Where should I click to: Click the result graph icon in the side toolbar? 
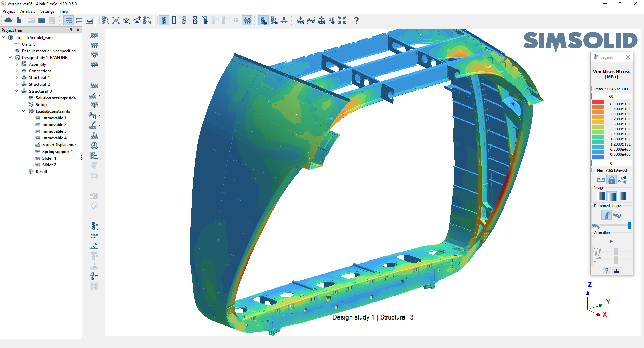point(94,246)
